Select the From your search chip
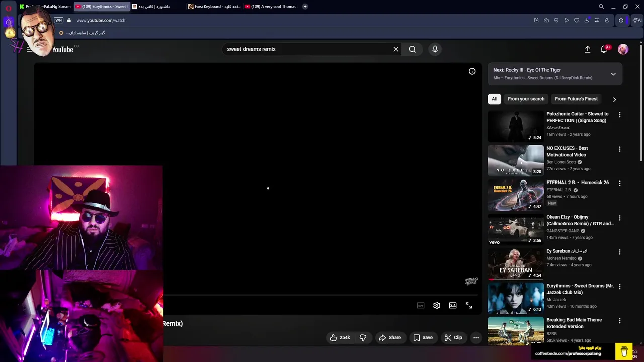 (526, 99)
